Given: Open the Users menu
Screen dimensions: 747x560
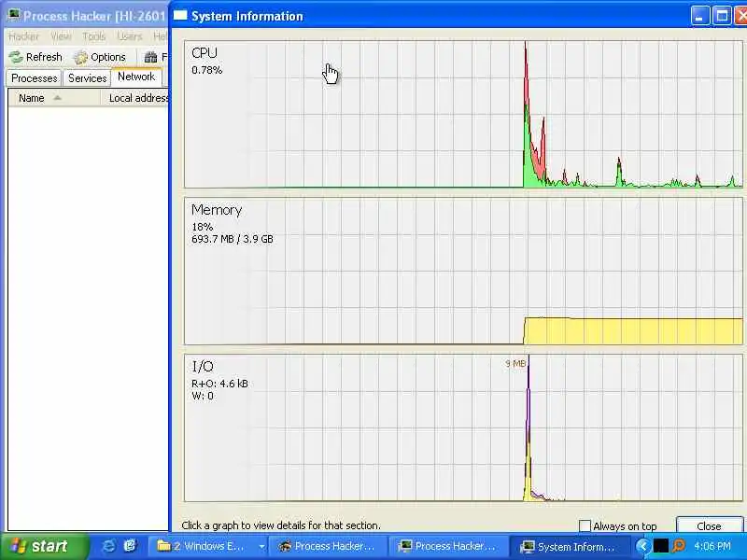Looking at the screenshot, I should 130,36.
